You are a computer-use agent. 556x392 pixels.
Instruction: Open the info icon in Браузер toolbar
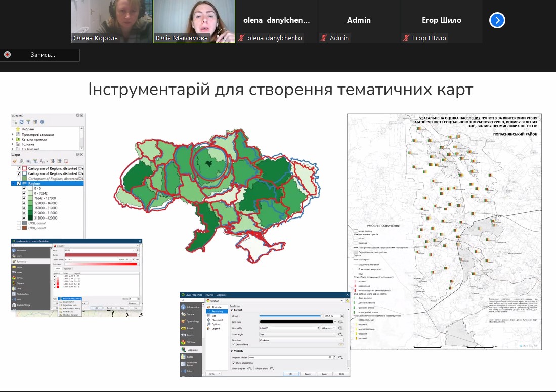[x=42, y=122]
